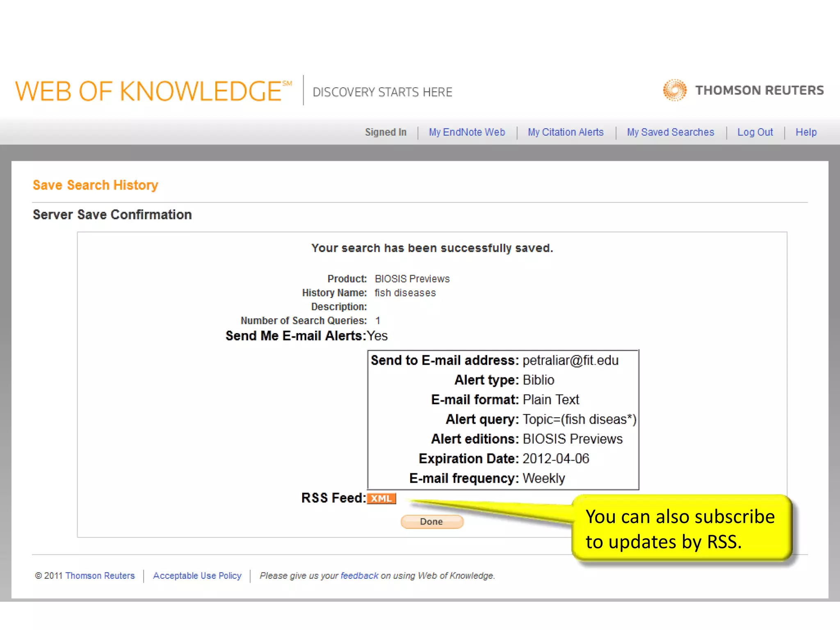Viewport: 840px width, 630px height.
Task: Open My EndNote Web
Action: tap(467, 132)
